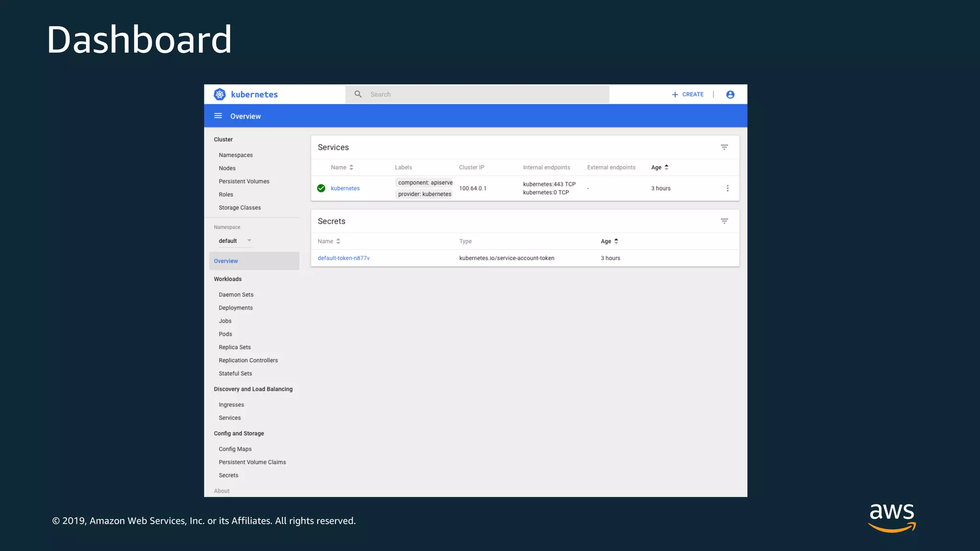Expand the default namespace dropdown
This screenshot has width=980, height=551.
point(235,241)
